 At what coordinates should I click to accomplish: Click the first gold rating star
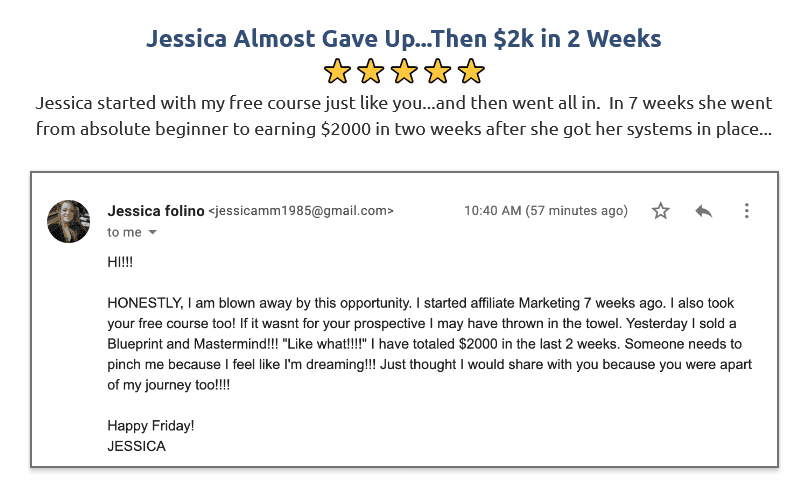point(337,71)
